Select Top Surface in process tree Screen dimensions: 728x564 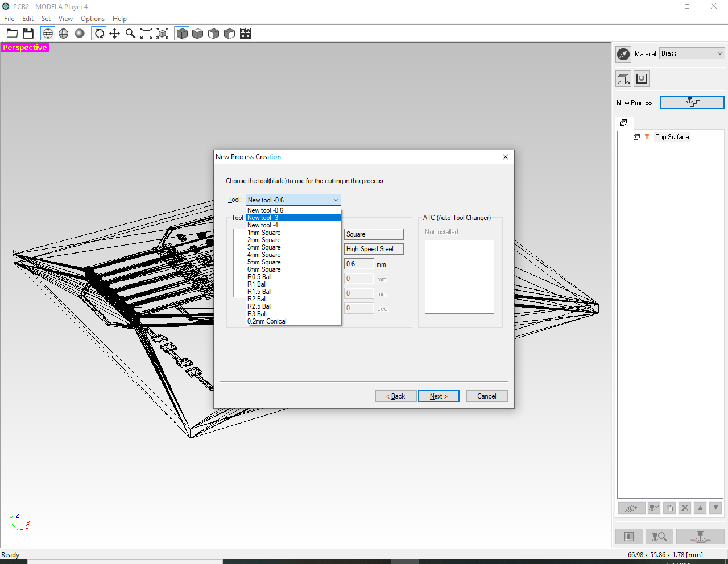pos(672,137)
